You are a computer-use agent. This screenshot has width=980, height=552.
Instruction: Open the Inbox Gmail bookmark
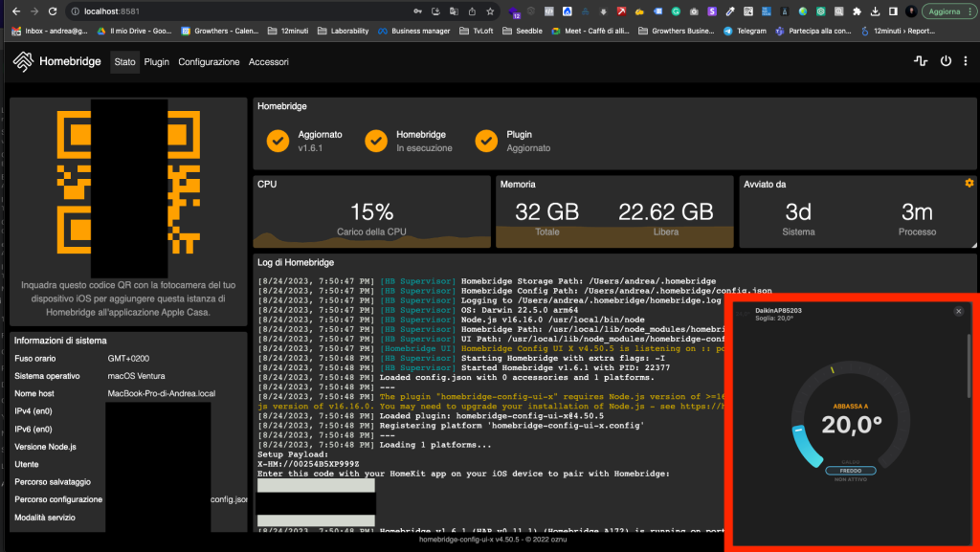pyautogui.click(x=50, y=31)
